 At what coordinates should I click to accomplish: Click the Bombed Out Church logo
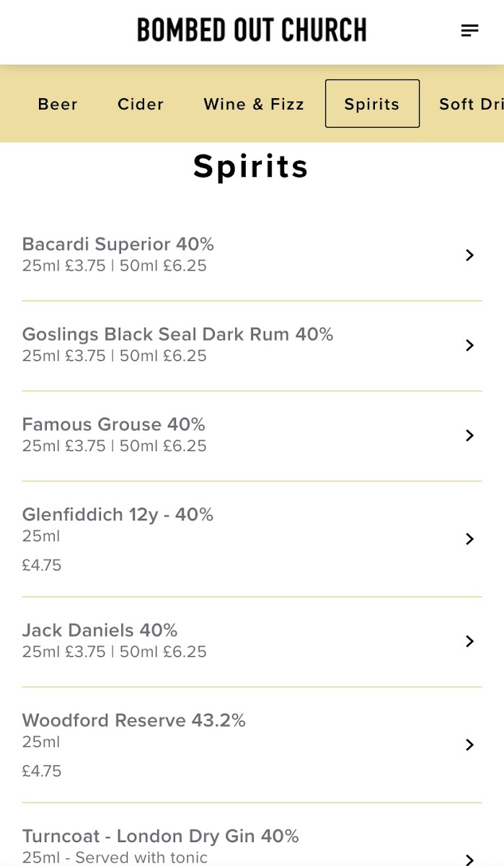(x=252, y=30)
